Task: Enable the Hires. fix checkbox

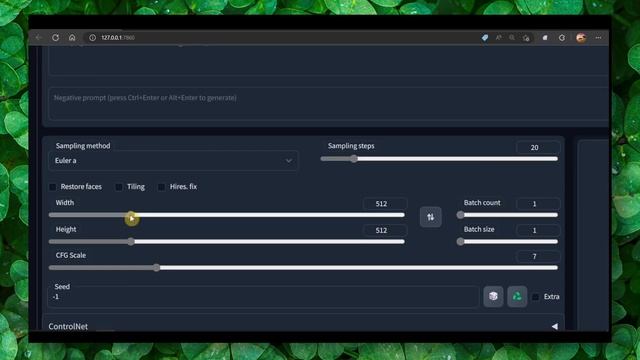Action: (162, 187)
